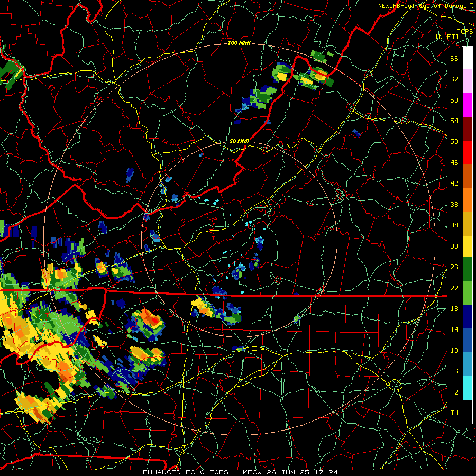Click the '34' legend value
Image resolution: width=476 pixels, height=476 pixels.
click(454, 225)
